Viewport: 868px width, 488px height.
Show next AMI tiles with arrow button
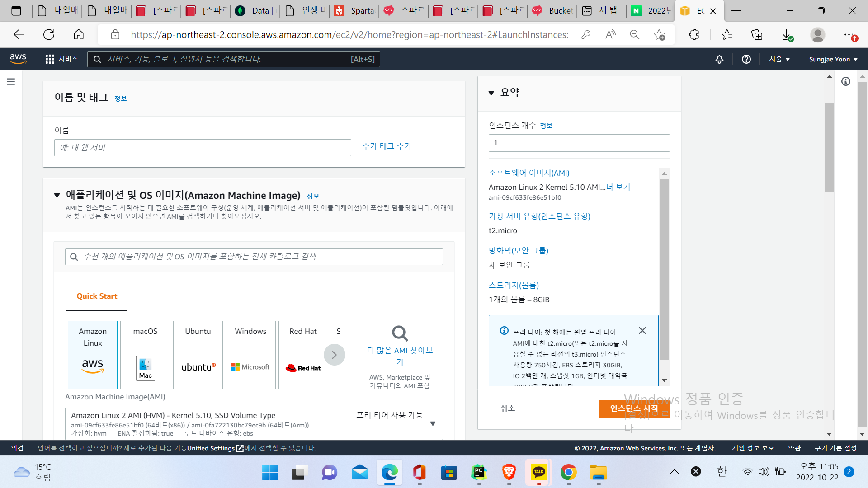[x=335, y=355]
